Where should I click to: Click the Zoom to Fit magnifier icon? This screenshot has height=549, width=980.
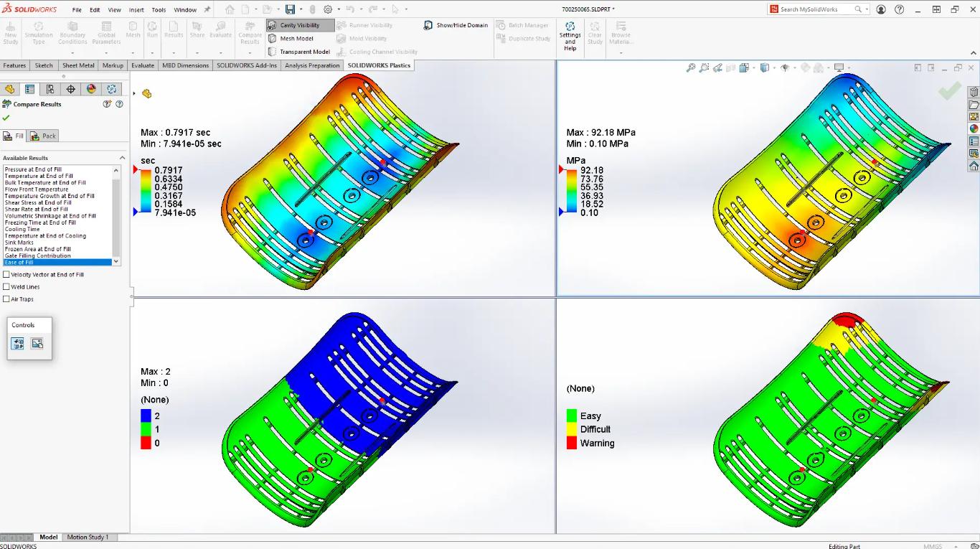[x=690, y=68]
